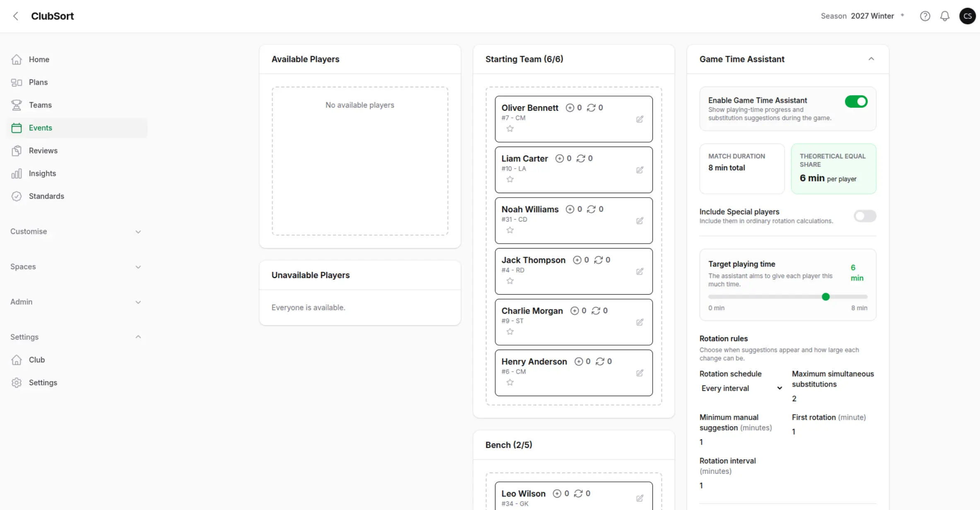Collapse the Game Time Assistant panel
Viewport: 980px width, 510px height.
871,59
